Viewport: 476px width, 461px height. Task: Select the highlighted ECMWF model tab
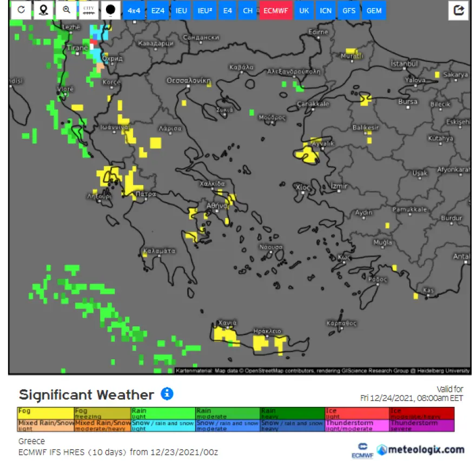coord(276,11)
